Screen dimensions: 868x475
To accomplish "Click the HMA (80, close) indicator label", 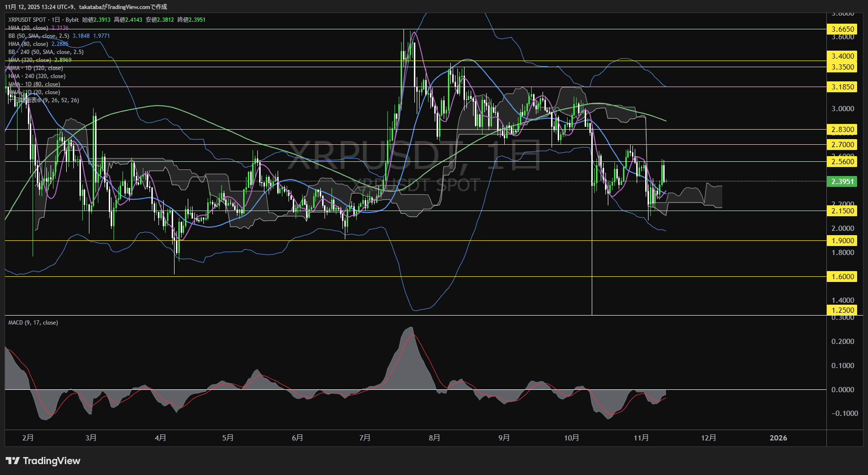I will (28, 44).
